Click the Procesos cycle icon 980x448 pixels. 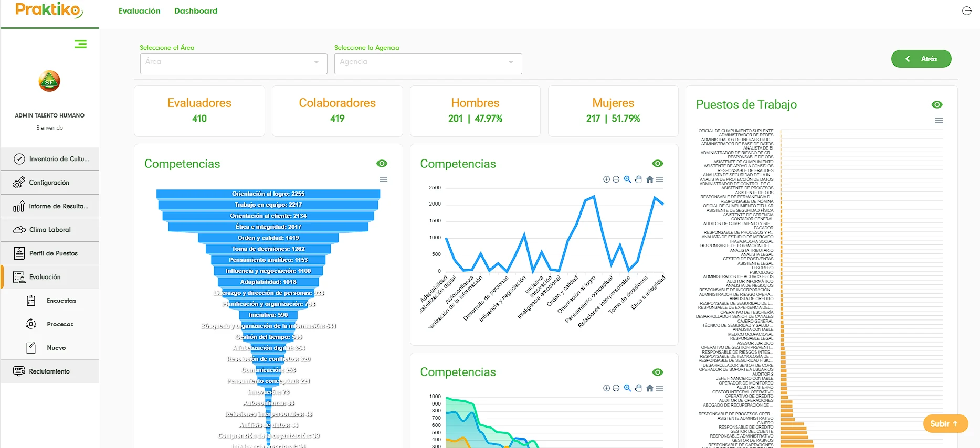[x=31, y=324]
